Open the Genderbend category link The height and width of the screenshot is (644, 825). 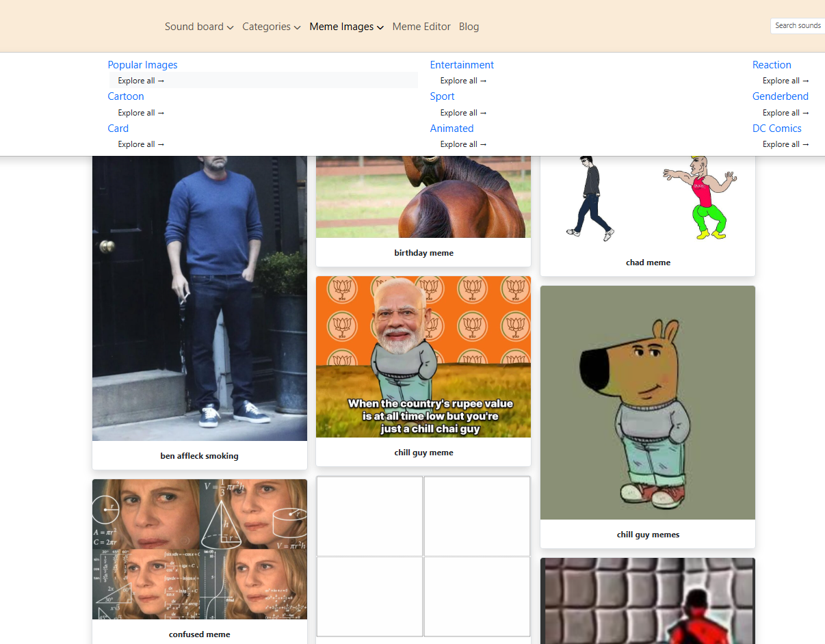point(780,96)
